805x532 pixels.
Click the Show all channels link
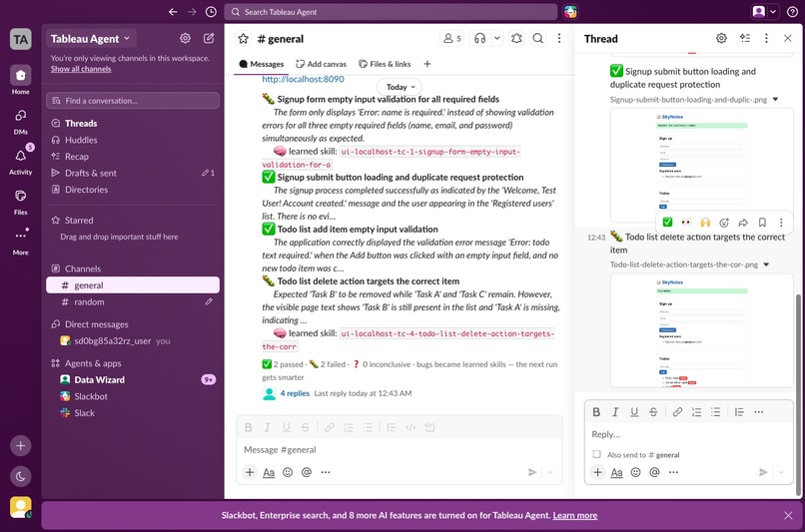tap(81, 69)
